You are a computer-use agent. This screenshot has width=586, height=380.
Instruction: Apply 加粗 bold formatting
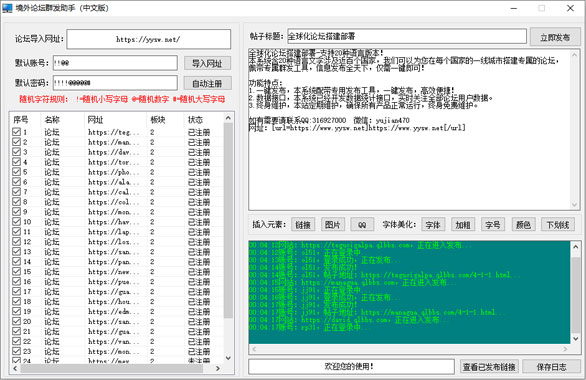pyautogui.click(x=463, y=225)
